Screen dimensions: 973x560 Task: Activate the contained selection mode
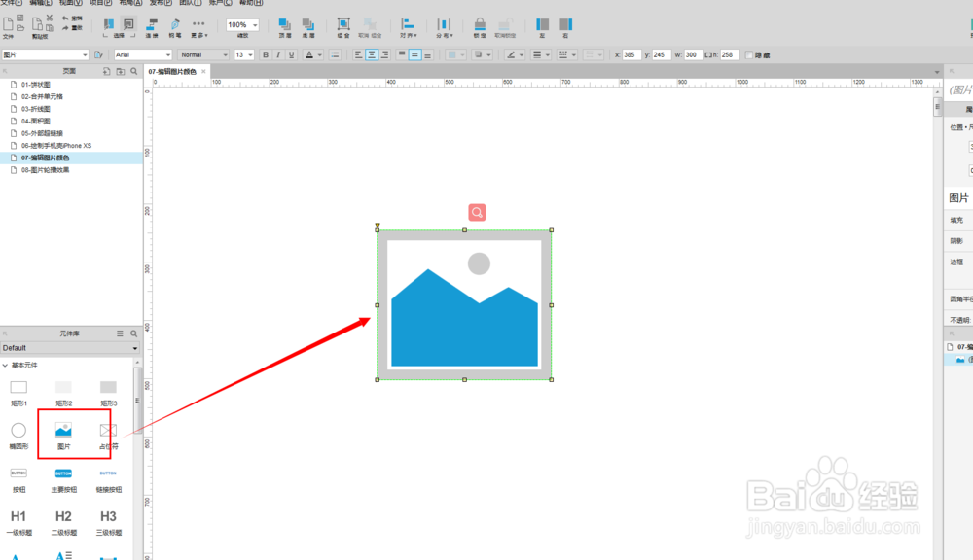point(128,24)
